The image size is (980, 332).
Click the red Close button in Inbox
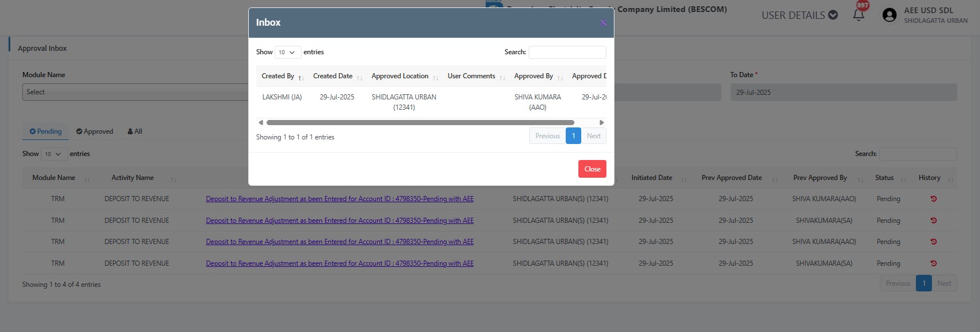tap(592, 169)
